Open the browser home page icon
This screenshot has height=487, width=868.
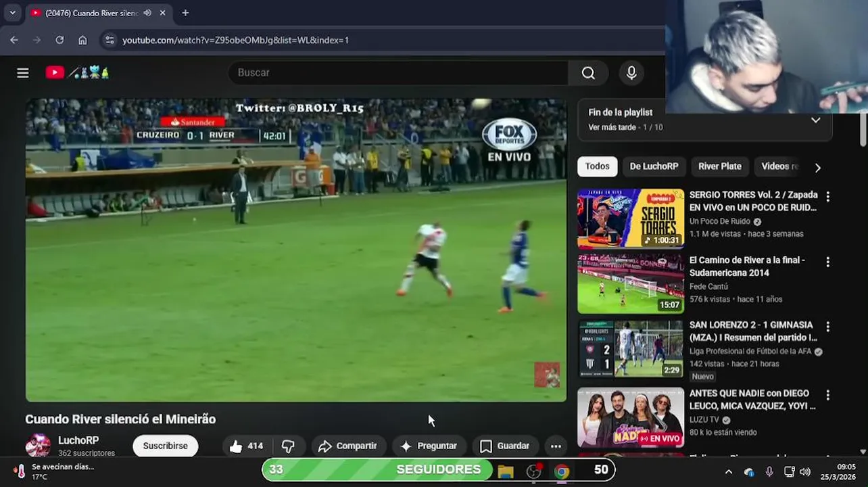[82, 41]
